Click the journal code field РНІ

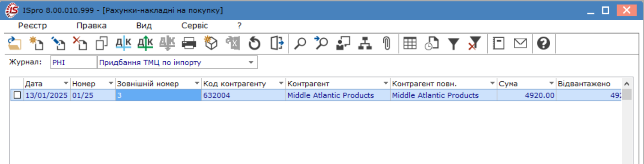(x=74, y=63)
